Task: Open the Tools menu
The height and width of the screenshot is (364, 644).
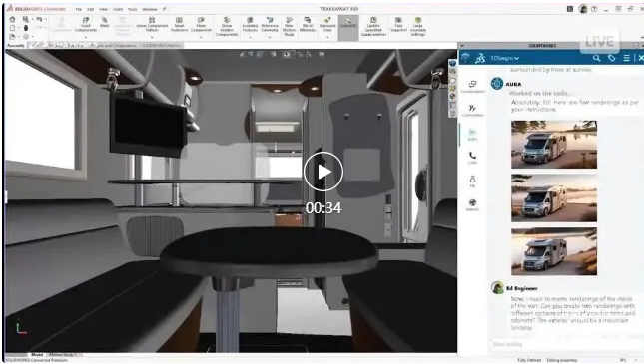Action: pyautogui.click(x=132, y=9)
